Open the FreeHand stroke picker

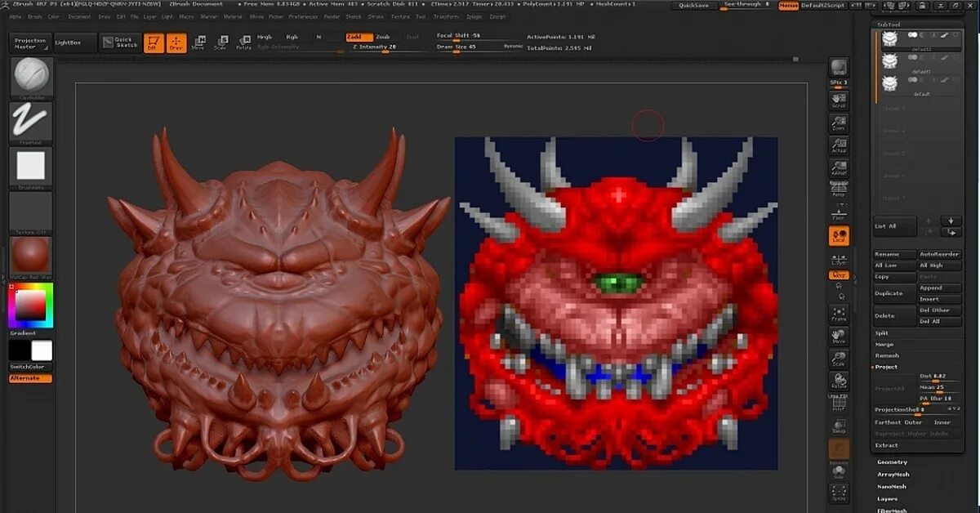(31, 122)
